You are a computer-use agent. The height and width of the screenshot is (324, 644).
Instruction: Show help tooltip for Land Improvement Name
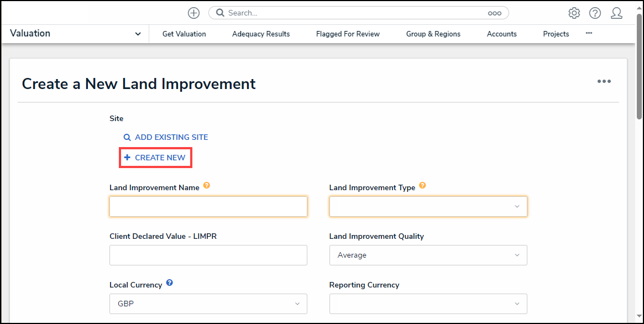[x=207, y=185]
